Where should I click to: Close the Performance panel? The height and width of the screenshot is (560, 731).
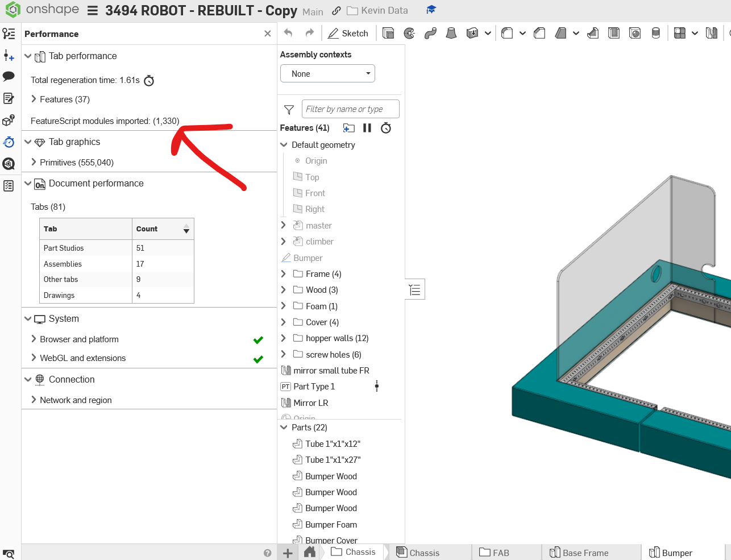(268, 34)
